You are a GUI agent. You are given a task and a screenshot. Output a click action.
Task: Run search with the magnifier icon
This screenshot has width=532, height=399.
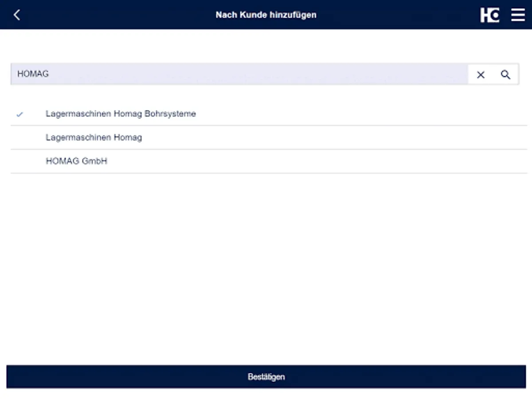505,74
